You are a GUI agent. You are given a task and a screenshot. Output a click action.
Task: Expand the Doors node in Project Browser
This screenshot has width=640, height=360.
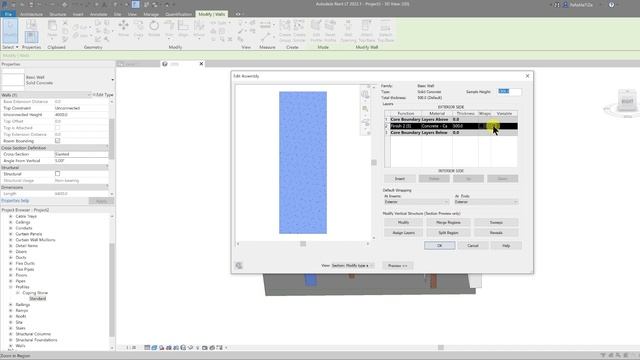11,252
